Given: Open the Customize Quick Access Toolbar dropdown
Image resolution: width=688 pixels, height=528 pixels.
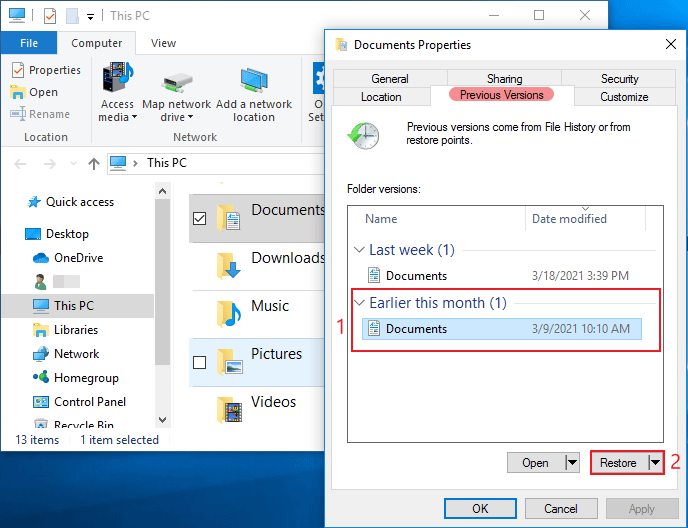Looking at the screenshot, I should pos(90,17).
